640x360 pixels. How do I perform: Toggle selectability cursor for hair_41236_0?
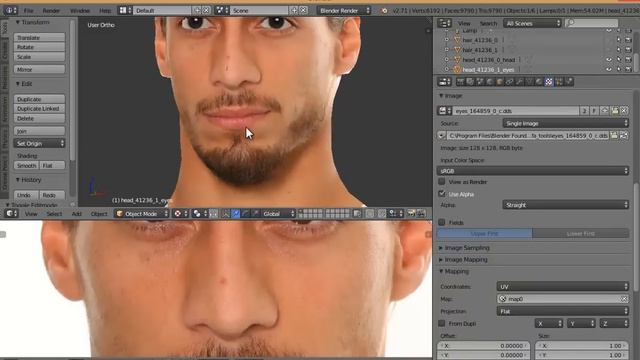tap(618, 40)
